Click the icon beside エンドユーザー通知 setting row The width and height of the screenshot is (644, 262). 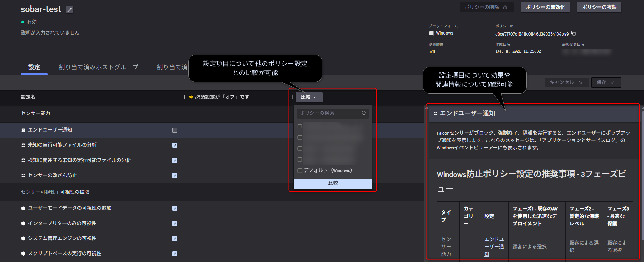[x=23, y=130]
